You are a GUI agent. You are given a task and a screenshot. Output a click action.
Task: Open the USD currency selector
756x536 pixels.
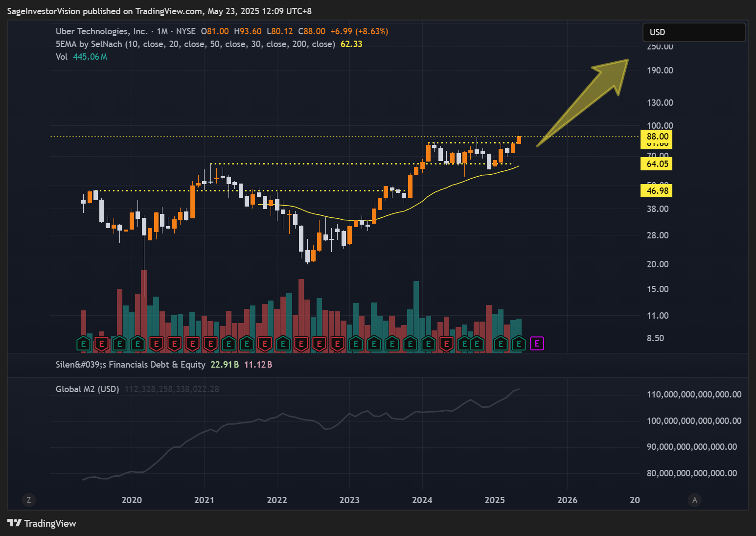[x=694, y=32]
